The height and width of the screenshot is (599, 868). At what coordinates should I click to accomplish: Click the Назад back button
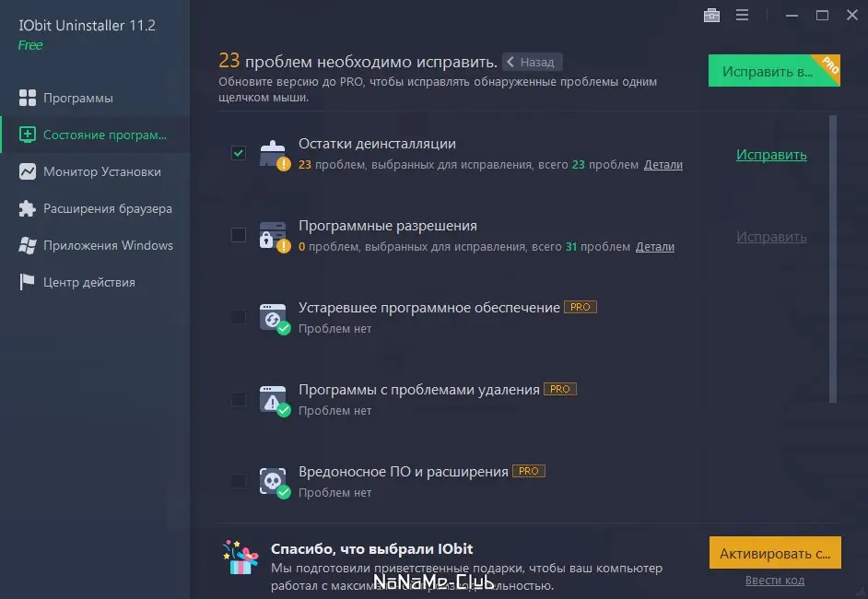(532, 62)
